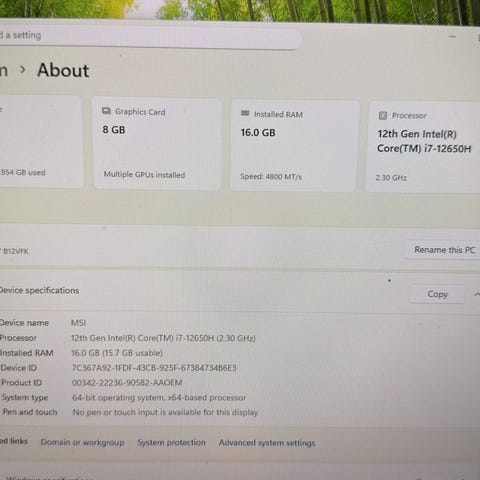Viewport: 480px width, 480px height.
Task: Open the storage card showing 954 GB used
Action: (x=41, y=142)
